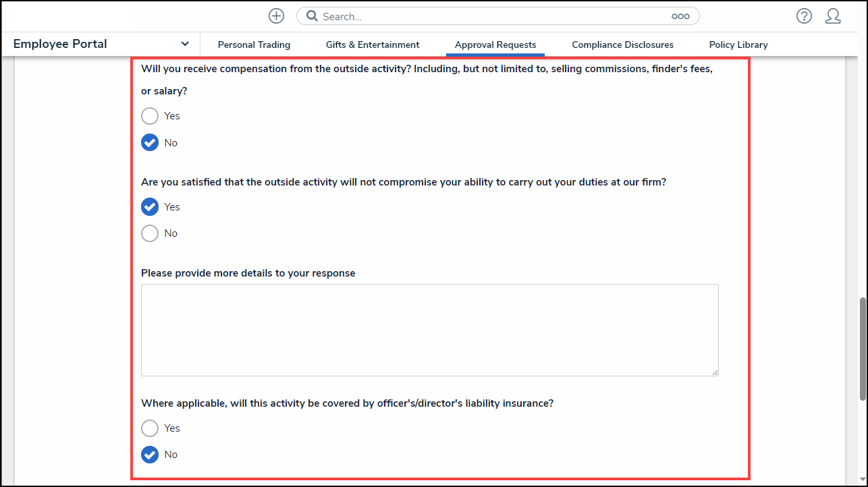
Task: Focus the details response text area
Action: [x=429, y=330]
